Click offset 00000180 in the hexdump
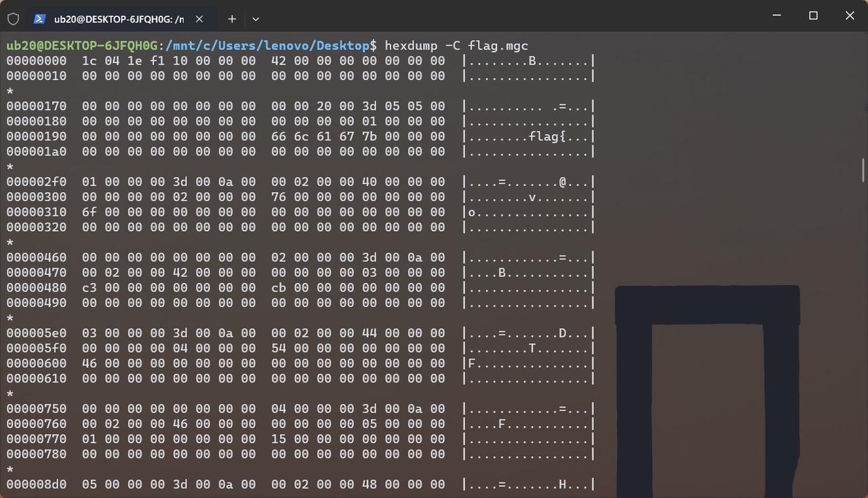The image size is (868, 498). [x=37, y=121]
